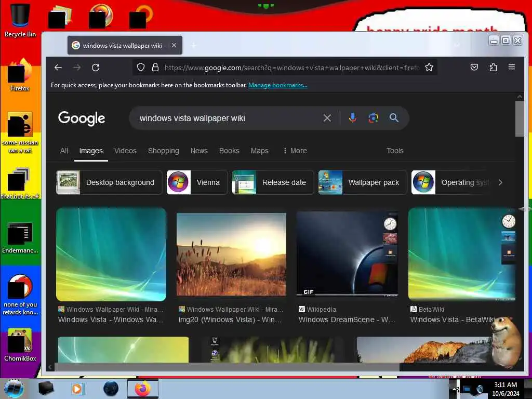Filter by Operating system chip
The width and height of the screenshot is (532, 399).
451,182
